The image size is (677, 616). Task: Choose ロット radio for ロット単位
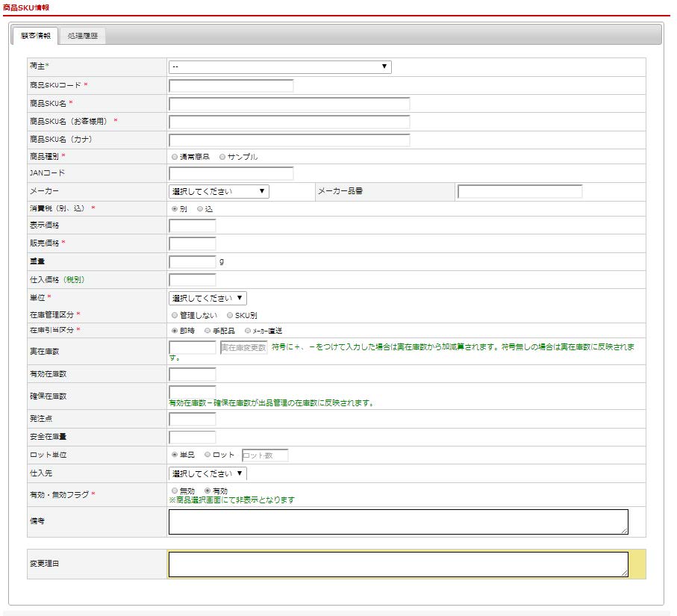tap(208, 455)
